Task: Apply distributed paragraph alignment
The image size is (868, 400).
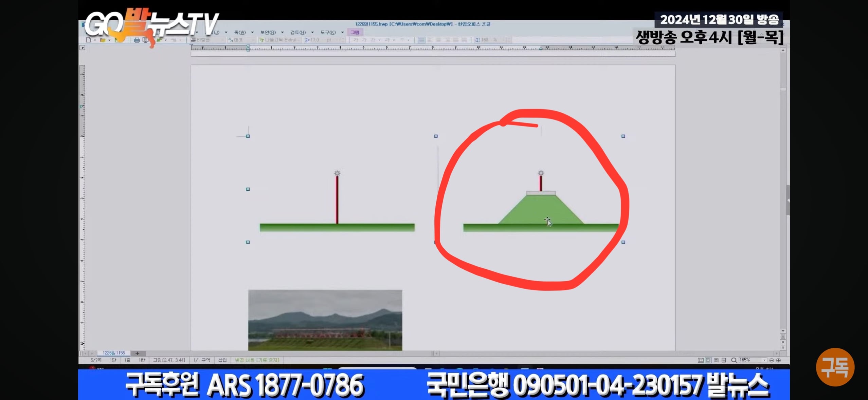Action: pyautogui.click(x=456, y=40)
